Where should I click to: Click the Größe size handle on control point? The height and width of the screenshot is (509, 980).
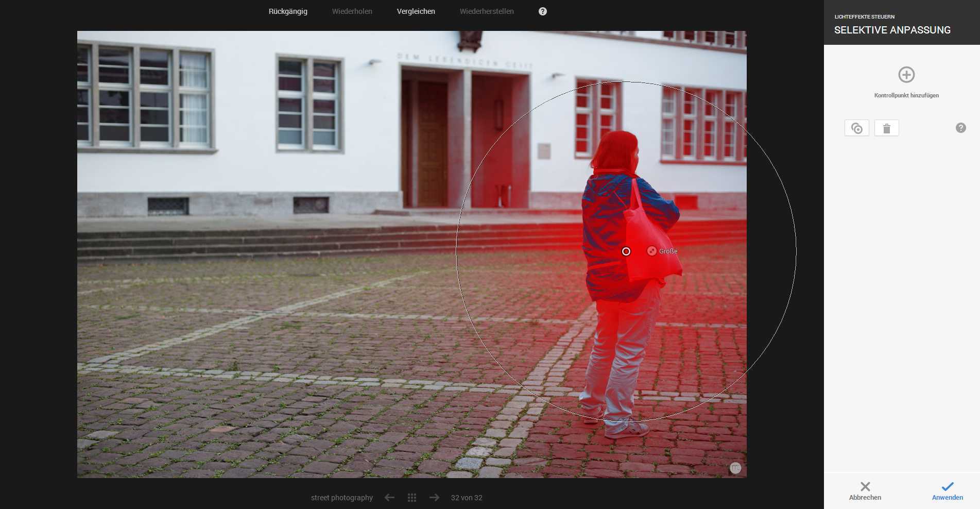coord(652,251)
